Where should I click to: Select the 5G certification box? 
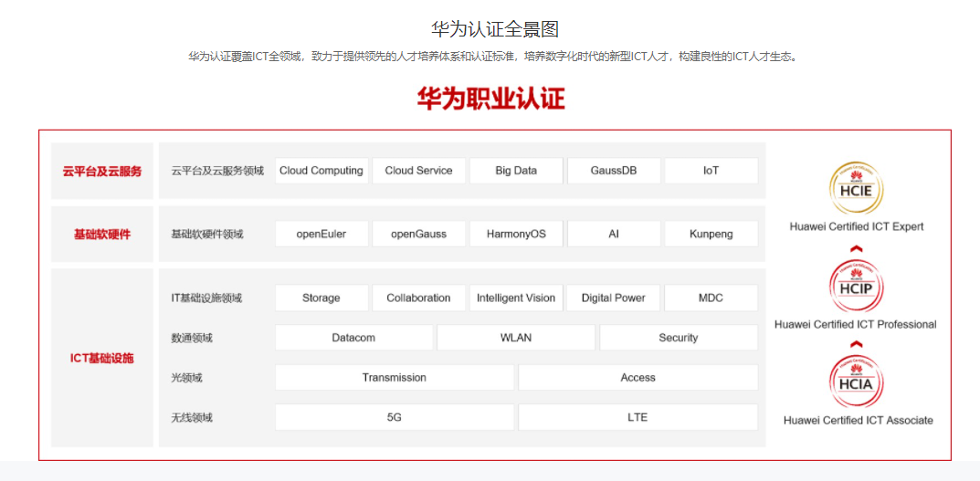pos(395,417)
